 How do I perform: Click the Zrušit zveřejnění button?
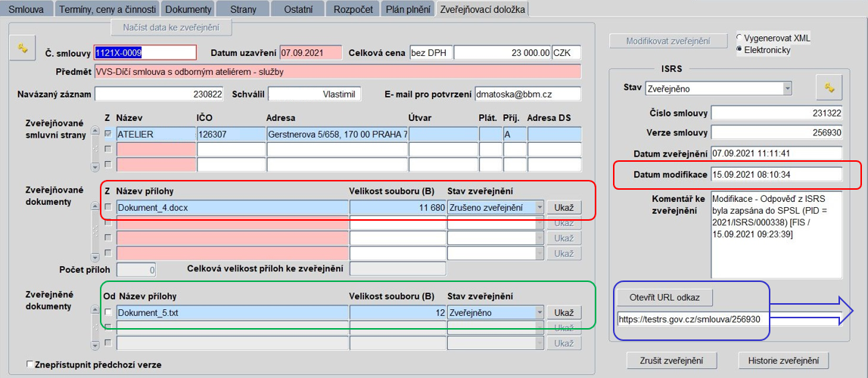(673, 361)
